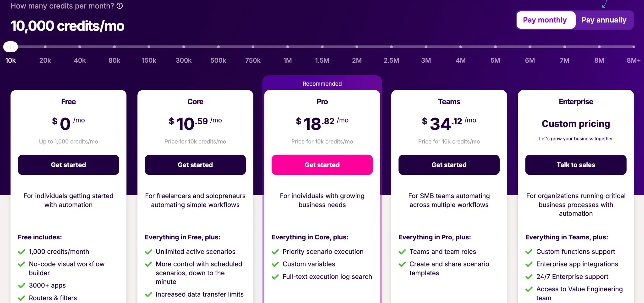Click Get started under the Teams plan
Image resolution: width=644 pixels, height=303 pixels.
click(x=449, y=165)
